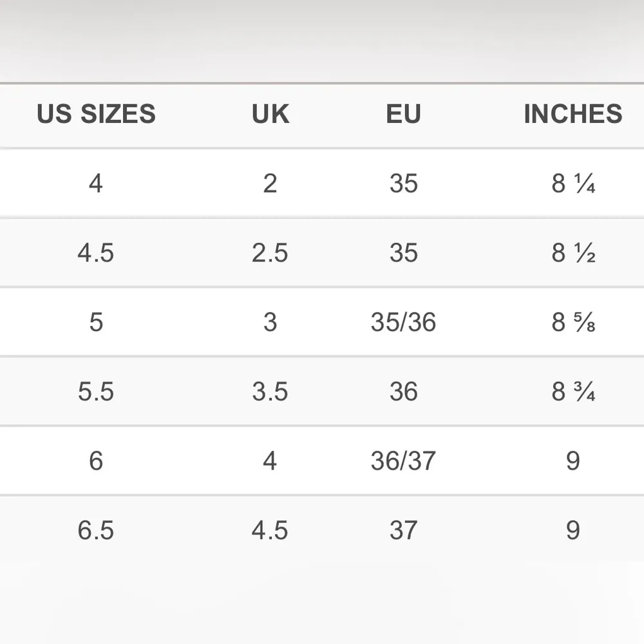Select the EU 37 cell
The image size is (644, 644).
pos(404,530)
